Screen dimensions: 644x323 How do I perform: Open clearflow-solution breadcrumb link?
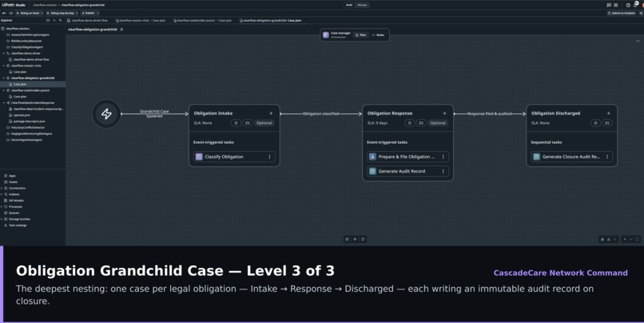pos(45,5)
